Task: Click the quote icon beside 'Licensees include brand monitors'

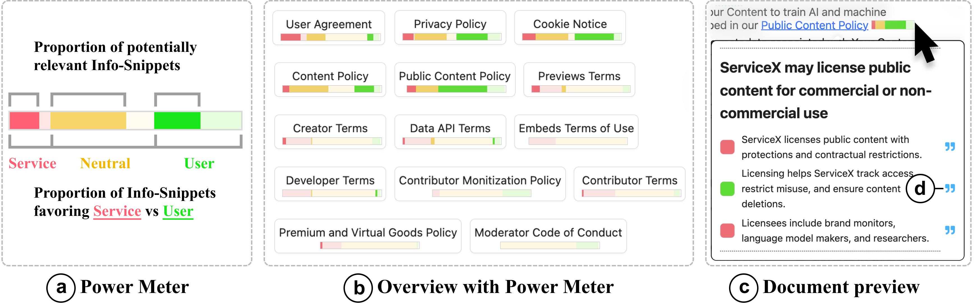Action: click(950, 230)
